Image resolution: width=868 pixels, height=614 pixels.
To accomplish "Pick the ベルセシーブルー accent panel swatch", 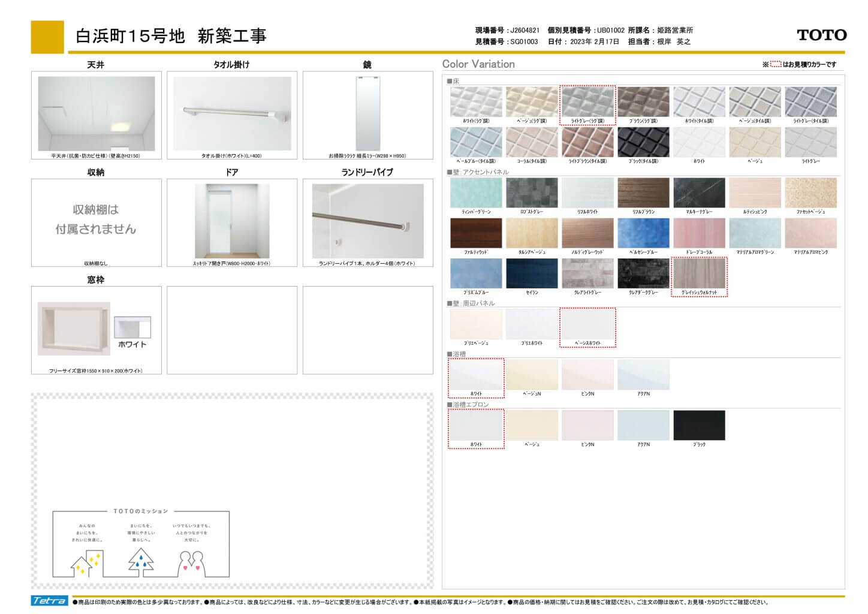I will point(643,233).
